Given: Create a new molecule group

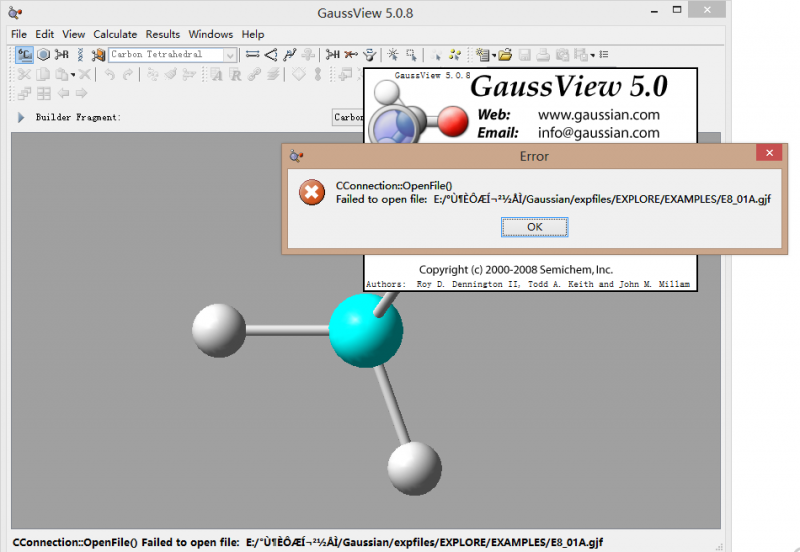Looking at the screenshot, I should click(483, 54).
